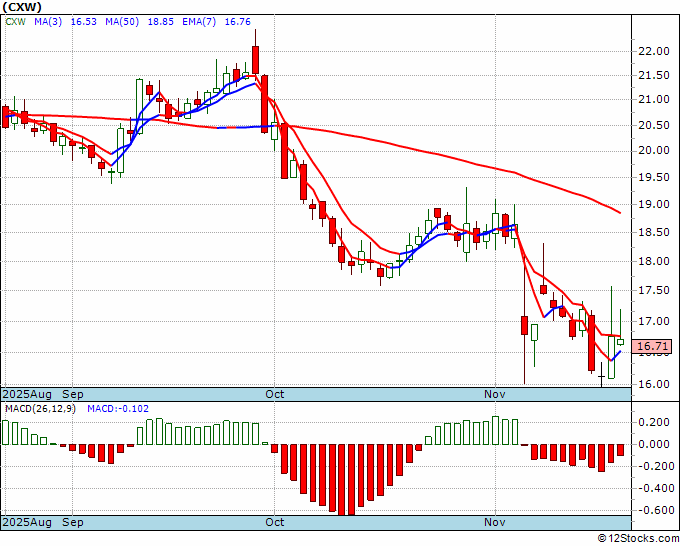680x546 pixels.
Task: Click Oct on the price chart date axis
Action: pos(275,394)
